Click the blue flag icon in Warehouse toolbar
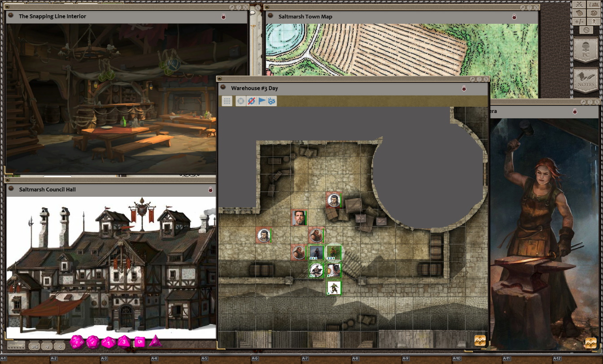 (262, 101)
